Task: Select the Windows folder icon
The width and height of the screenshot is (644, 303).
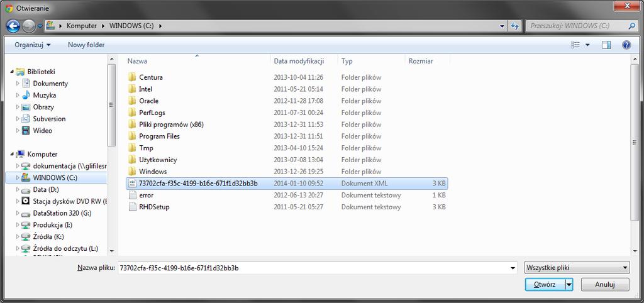Action: coord(132,172)
